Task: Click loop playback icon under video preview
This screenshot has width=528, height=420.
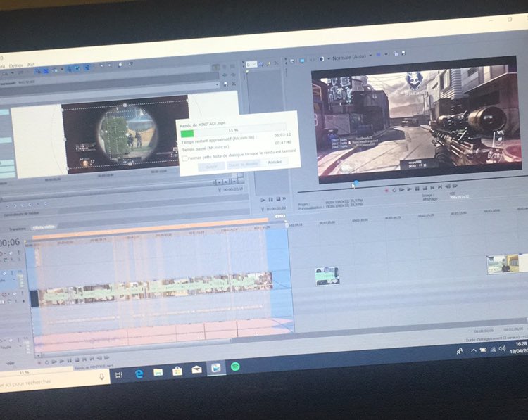Action: click(394, 190)
